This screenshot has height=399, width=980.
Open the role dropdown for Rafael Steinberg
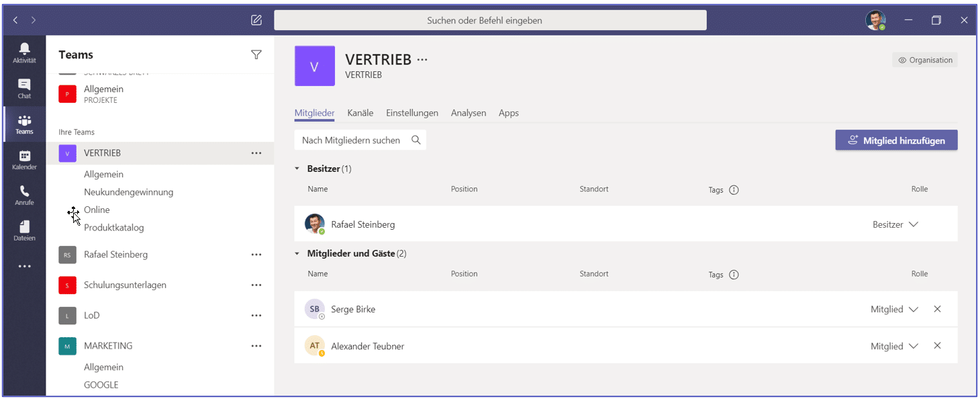(913, 224)
